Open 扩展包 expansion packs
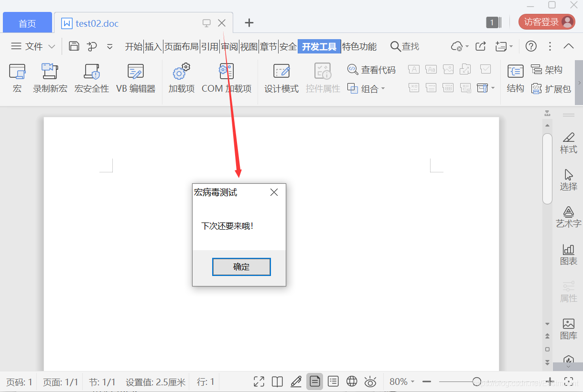The image size is (583, 392). 551,88
